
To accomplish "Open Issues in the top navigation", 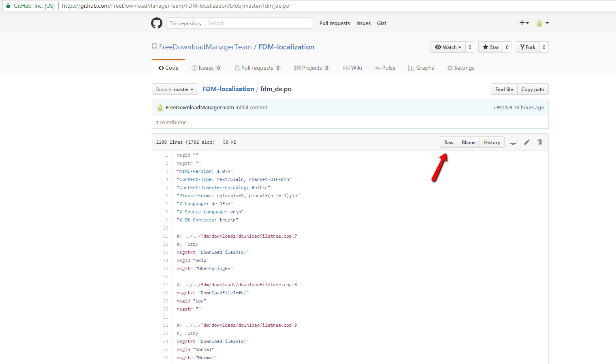I will pos(363,23).
